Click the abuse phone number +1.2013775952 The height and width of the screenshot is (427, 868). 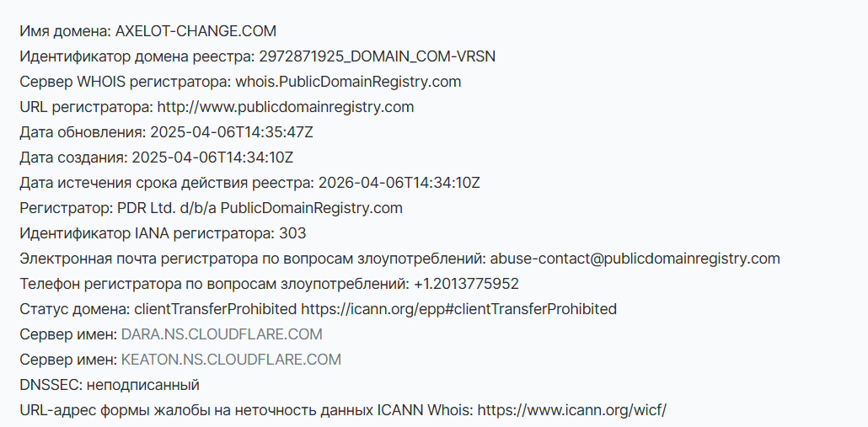(x=466, y=284)
